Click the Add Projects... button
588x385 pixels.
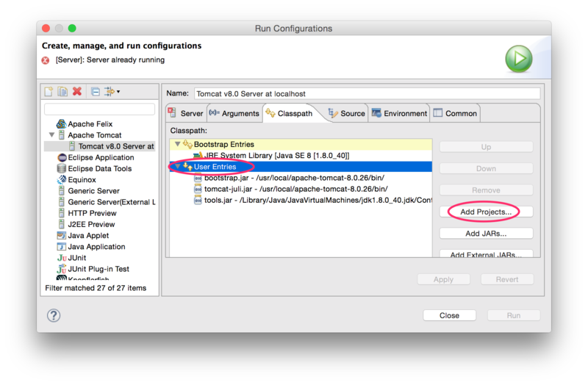486,212
